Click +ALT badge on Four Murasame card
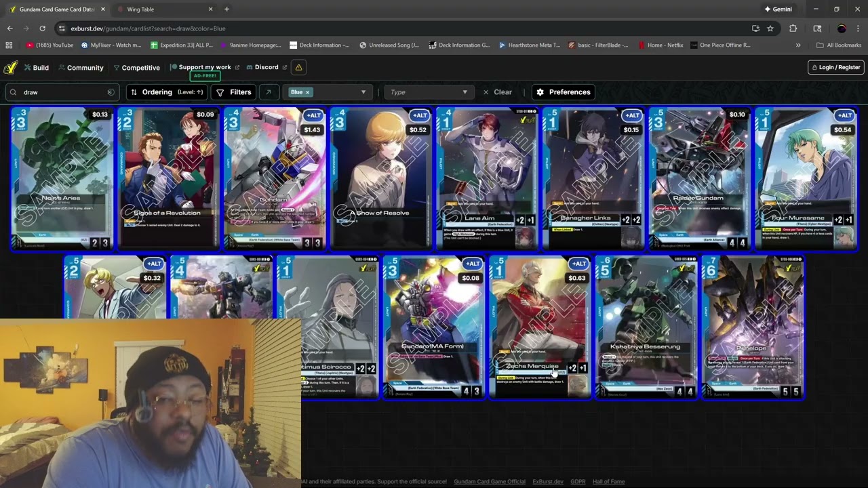Viewport: 868px width, 488px height. click(x=844, y=115)
